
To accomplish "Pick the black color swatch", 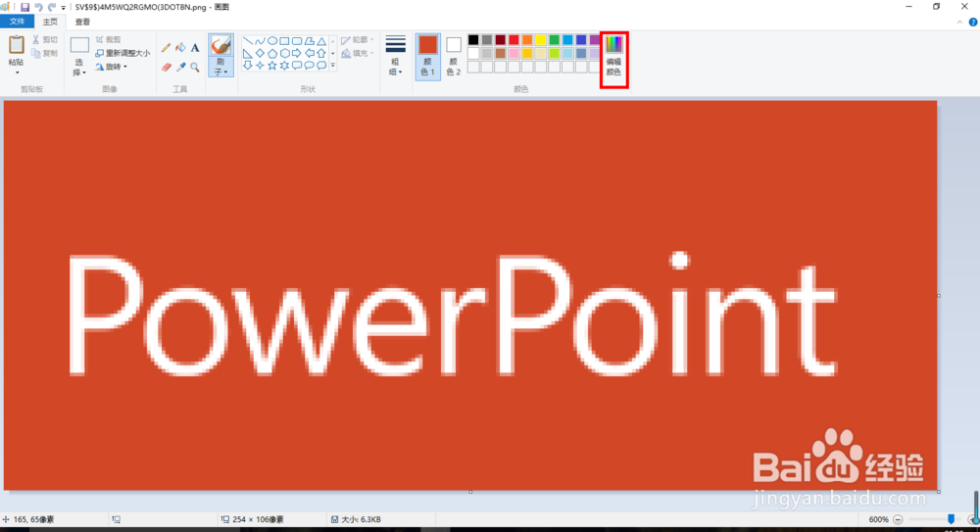I will [x=473, y=40].
